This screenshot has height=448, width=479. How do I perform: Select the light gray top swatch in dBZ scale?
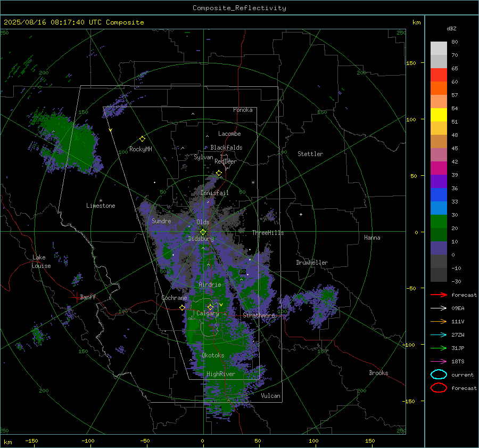point(439,48)
